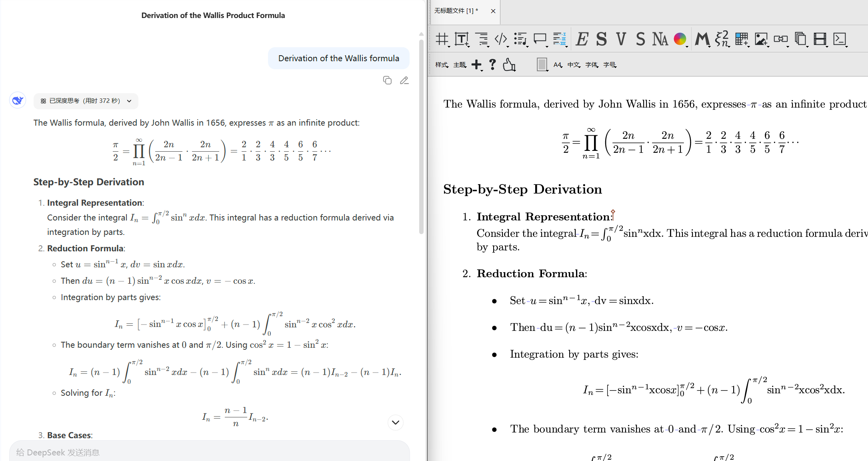Open the quote/comment bubble tool
The height and width of the screenshot is (461, 868).
tap(540, 39)
